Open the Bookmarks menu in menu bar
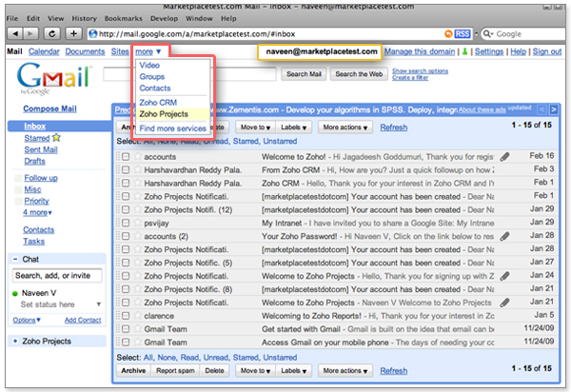Viewport: 571px width, 392px height. [x=124, y=18]
